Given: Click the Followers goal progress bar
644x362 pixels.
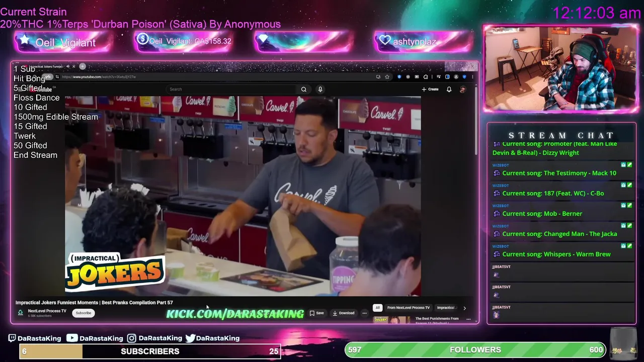Looking at the screenshot, I should (475, 350).
